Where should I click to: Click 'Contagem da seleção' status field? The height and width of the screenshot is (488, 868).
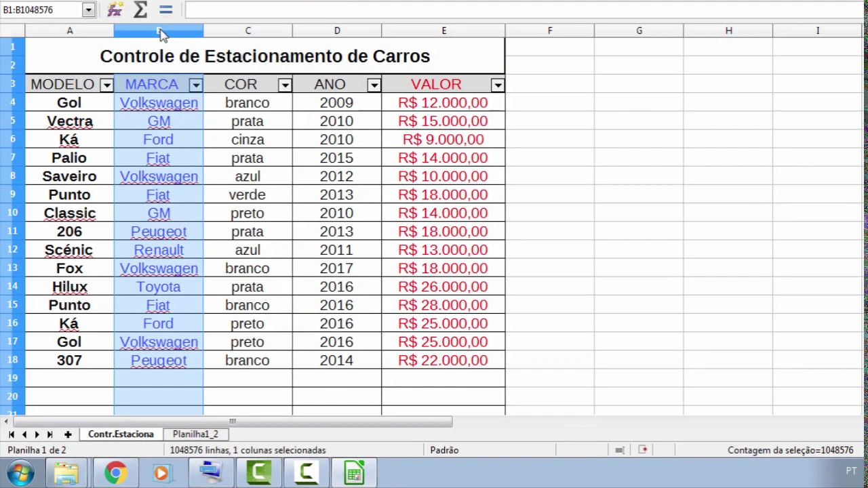(x=790, y=450)
